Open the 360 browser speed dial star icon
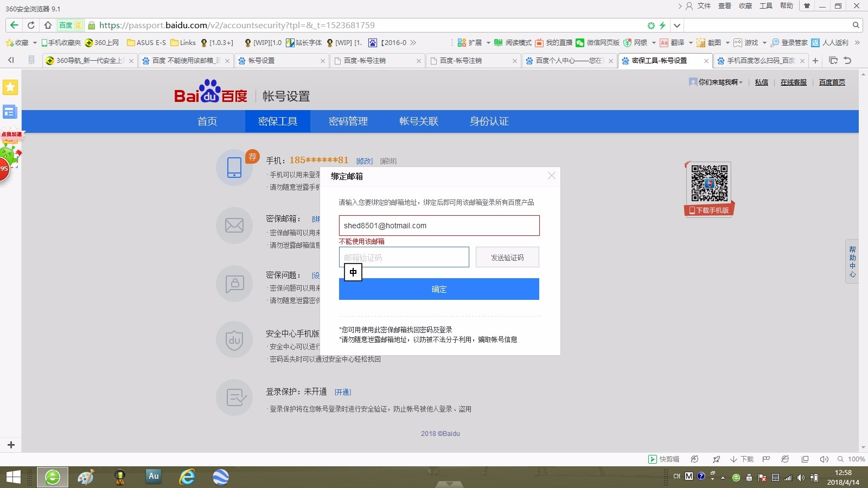This screenshot has height=488, width=868. pos(10,87)
